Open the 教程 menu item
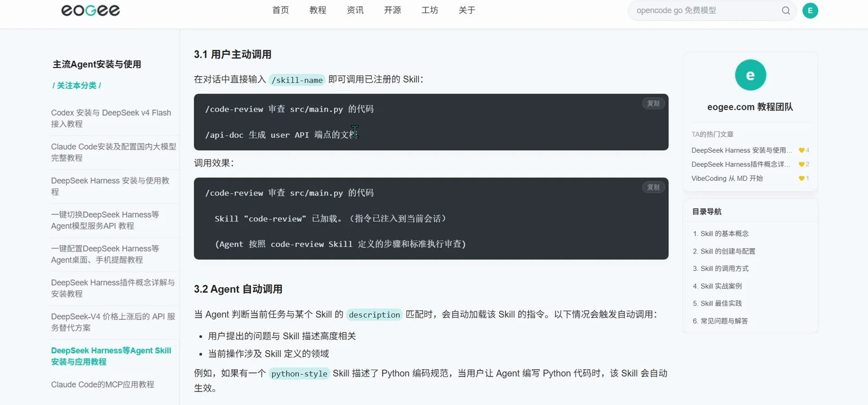The width and height of the screenshot is (868, 405). 318,10
